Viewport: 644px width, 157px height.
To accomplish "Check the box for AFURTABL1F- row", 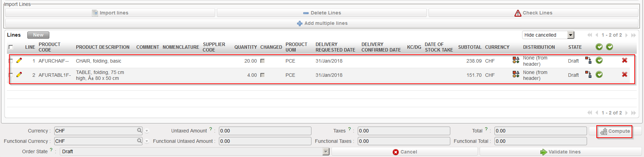I will [11, 75].
